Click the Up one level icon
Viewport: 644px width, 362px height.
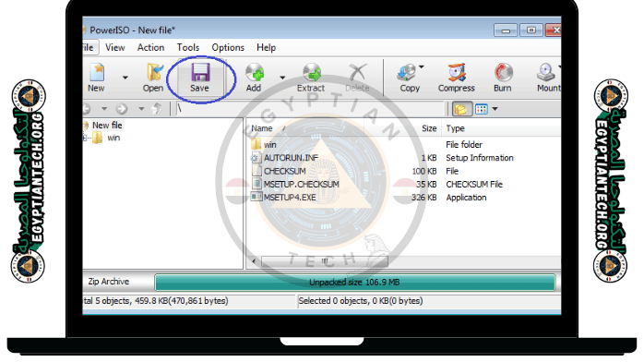[157, 109]
